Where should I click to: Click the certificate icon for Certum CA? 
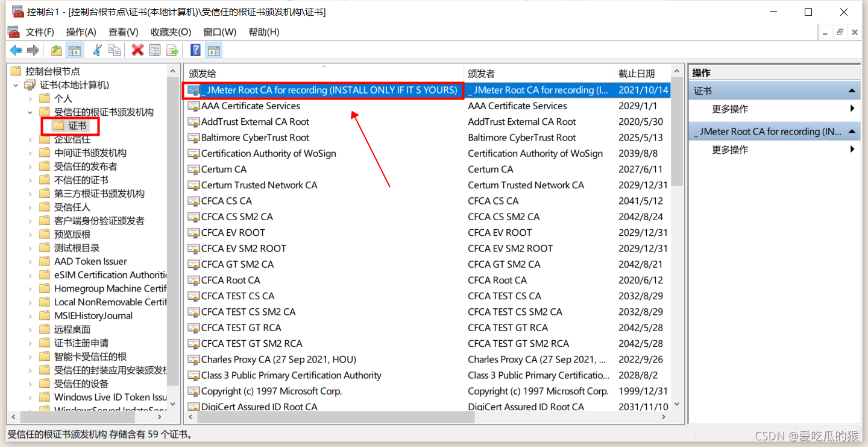193,170
